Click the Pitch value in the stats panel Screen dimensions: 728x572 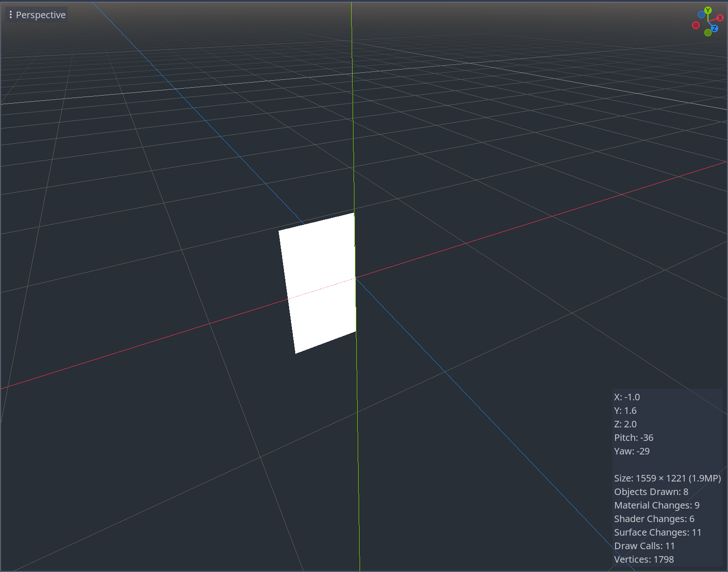point(634,438)
